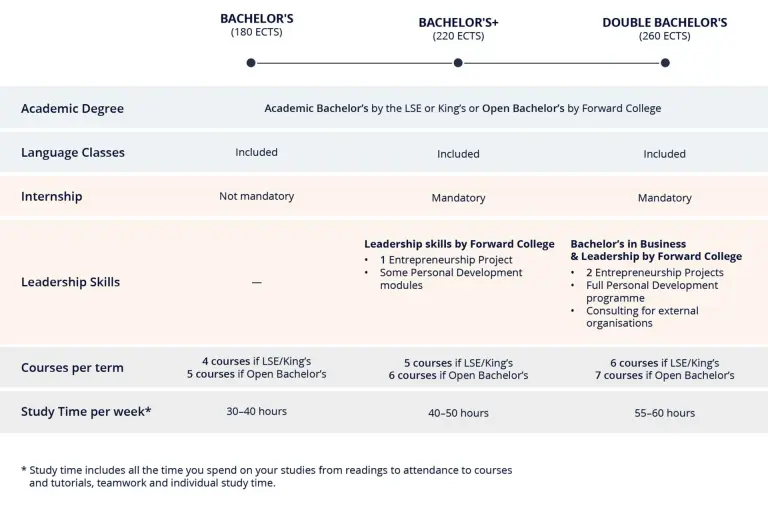Viewport: 768px width, 512px height.
Task: Click the '55–60 hours' study time cell
Action: click(665, 413)
